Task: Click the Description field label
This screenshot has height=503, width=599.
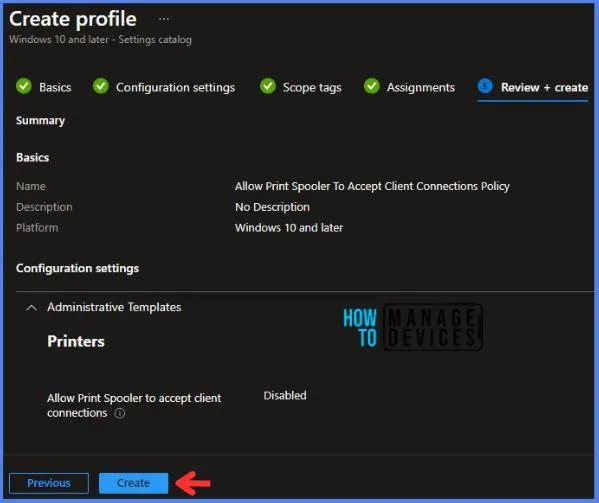Action: 44,207
